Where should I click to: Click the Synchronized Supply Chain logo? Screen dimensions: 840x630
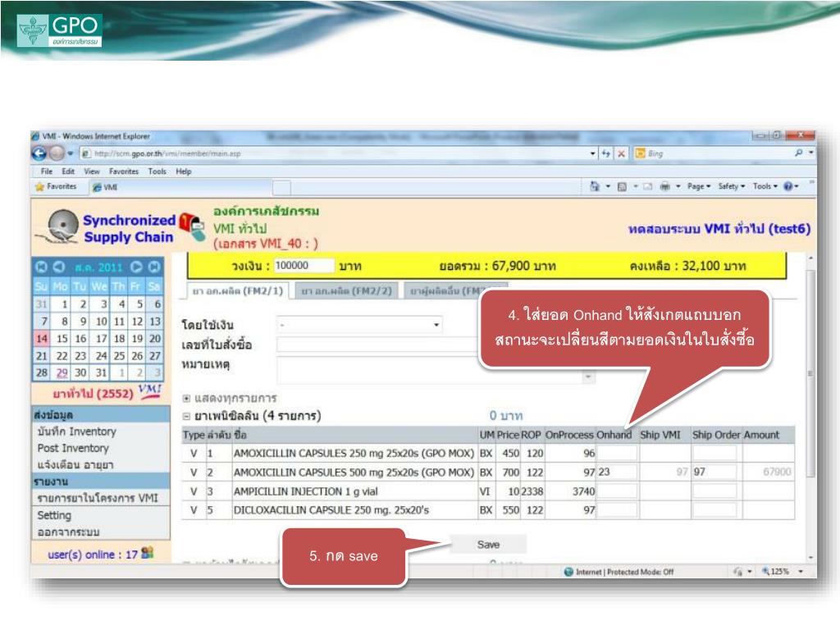[105, 228]
